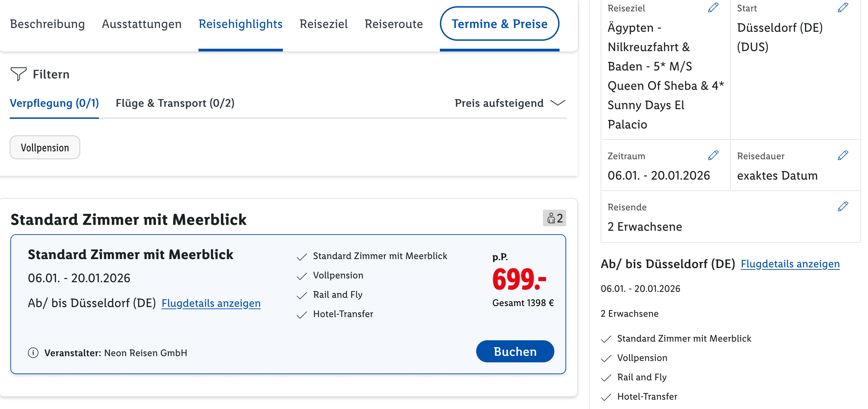Click the Filtern funnel icon
This screenshot has width=868, height=409.
coord(18,74)
